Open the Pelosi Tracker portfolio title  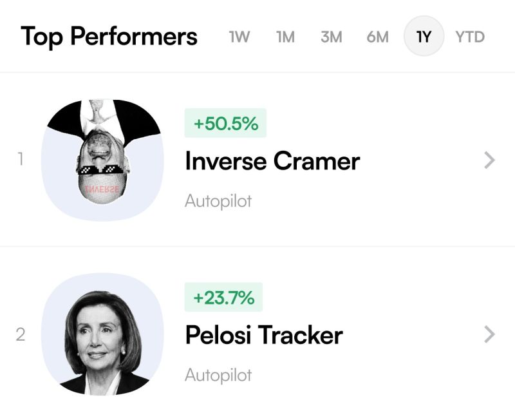click(264, 335)
